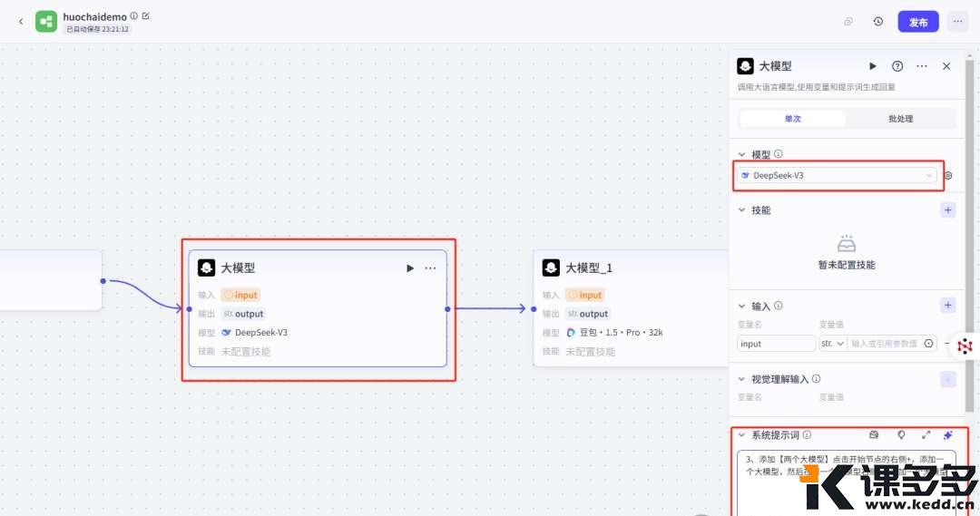
Task: Click the info icon beside 视觉理解输入
Action: click(817, 378)
